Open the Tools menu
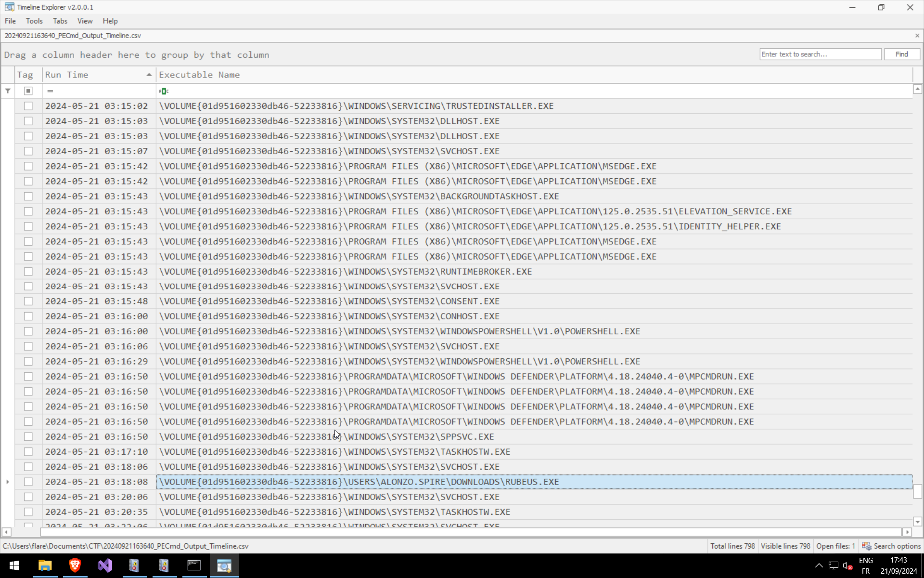924x578 pixels. pos(34,21)
